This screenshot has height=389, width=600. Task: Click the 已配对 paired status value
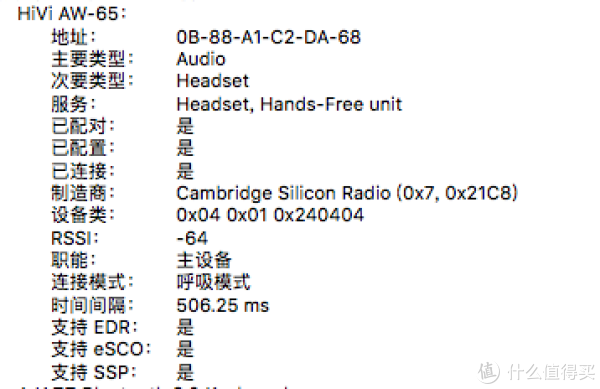(x=185, y=126)
